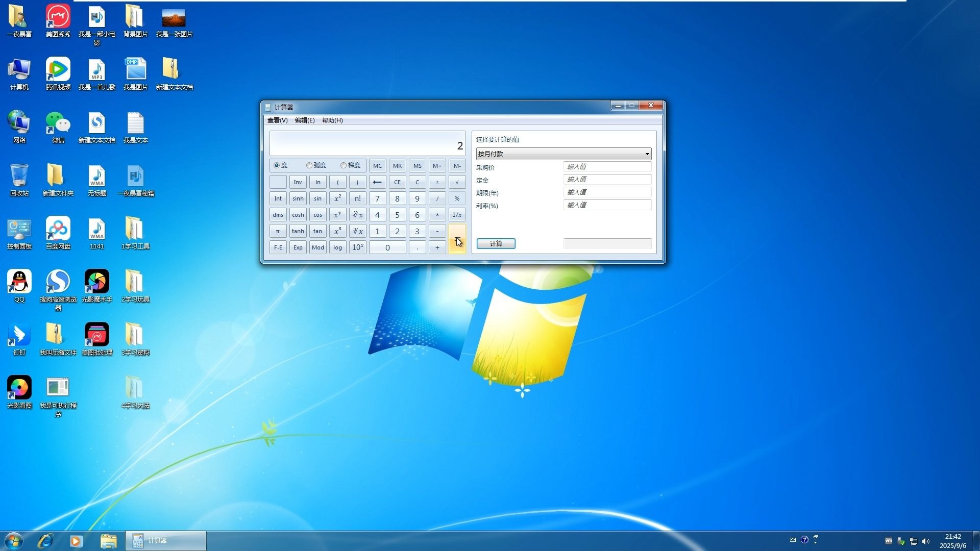
Task: Open the 帮助(H) menu
Action: tap(332, 120)
